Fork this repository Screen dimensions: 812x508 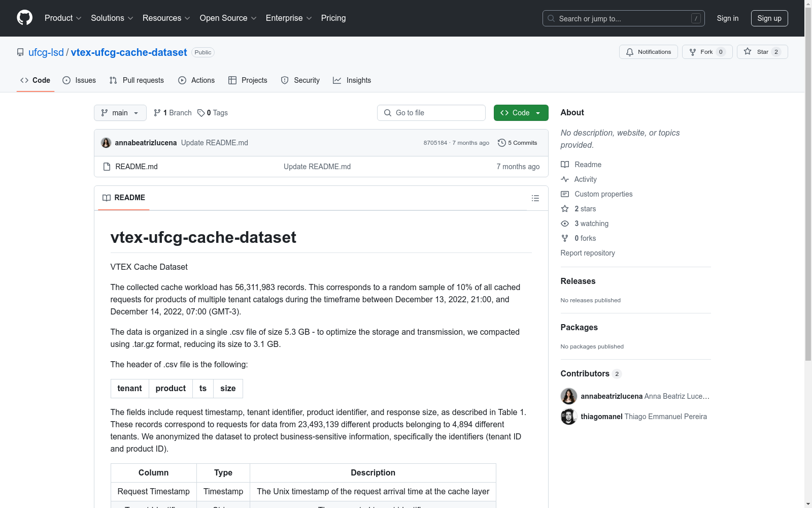(x=707, y=52)
